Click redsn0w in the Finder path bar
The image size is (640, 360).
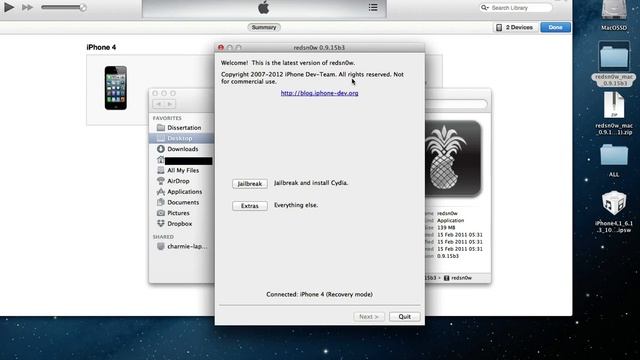click(x=458, y=278)
